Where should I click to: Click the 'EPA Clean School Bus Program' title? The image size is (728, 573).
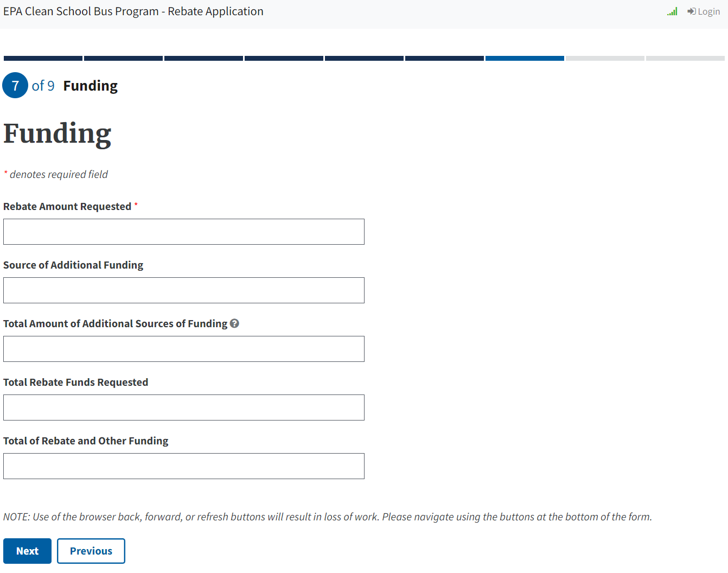click(133, 11)
